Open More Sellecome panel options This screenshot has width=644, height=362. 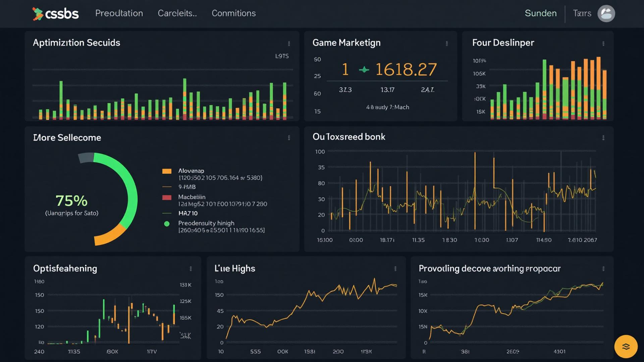[x=289, y=138]
